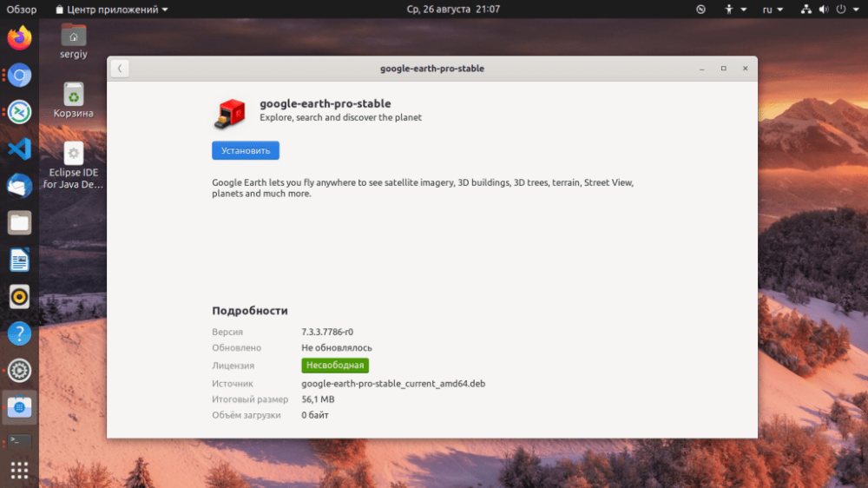Open the Корзина trash desktop icon
This screenshot has height=488, width=868.
pyautogui.click(x=74, y=100)
